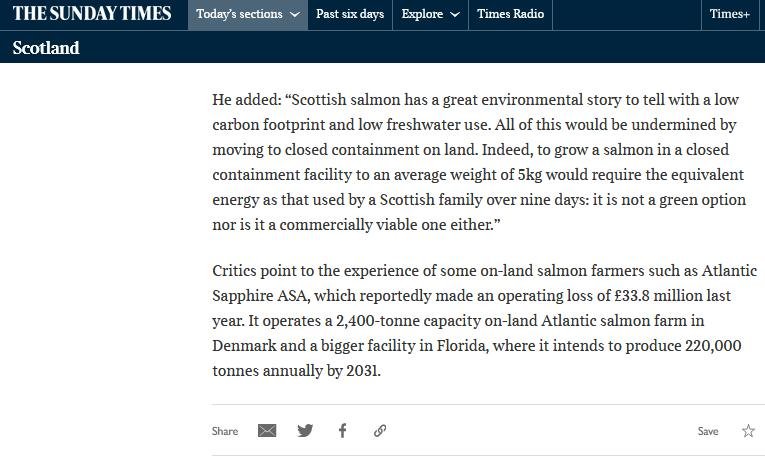The image size is (765, 466).
Task: Click the chevron beside Today's sections
Action: [294, 15]
